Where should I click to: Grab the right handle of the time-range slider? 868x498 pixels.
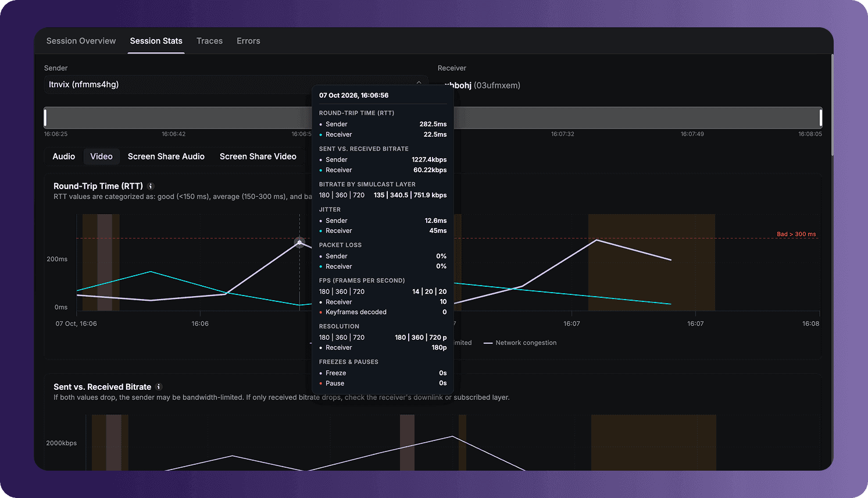click(820, 118)
